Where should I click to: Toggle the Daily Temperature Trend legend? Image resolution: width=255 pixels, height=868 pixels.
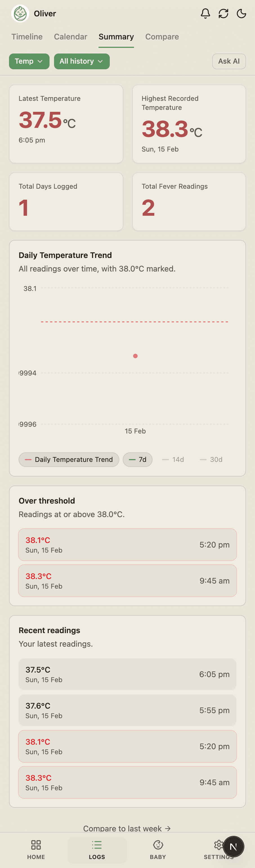click(x=69, y=459)
